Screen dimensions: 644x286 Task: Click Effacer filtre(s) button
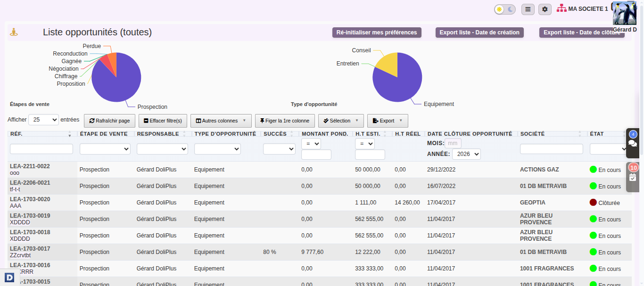(x=163, y=121)
